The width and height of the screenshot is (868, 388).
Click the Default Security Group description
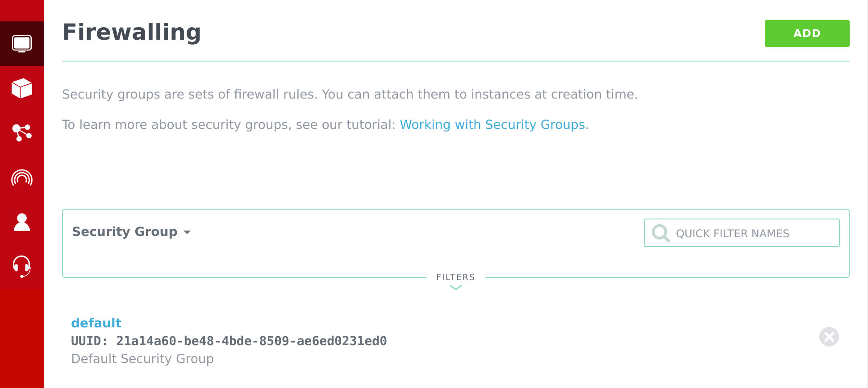coord(142,359)
